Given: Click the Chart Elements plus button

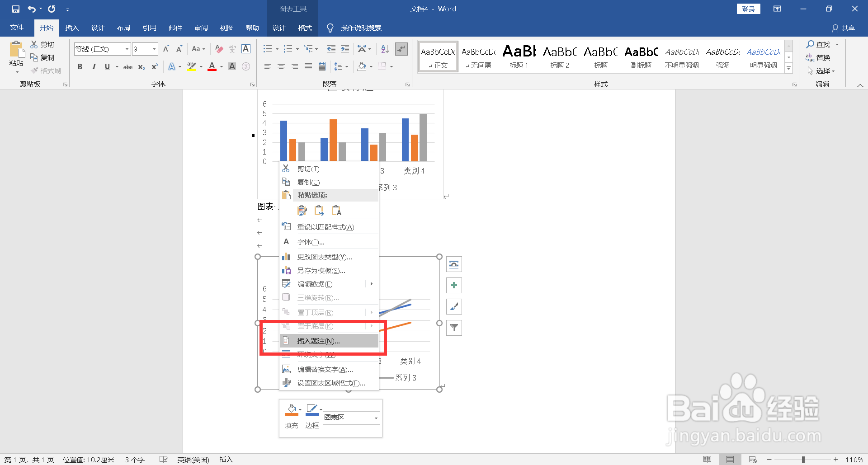Looking at the screenshot, I should 454,285.
